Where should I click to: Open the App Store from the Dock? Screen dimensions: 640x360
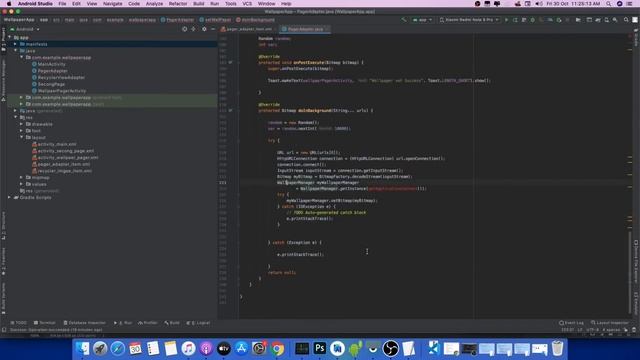(241, 349)
